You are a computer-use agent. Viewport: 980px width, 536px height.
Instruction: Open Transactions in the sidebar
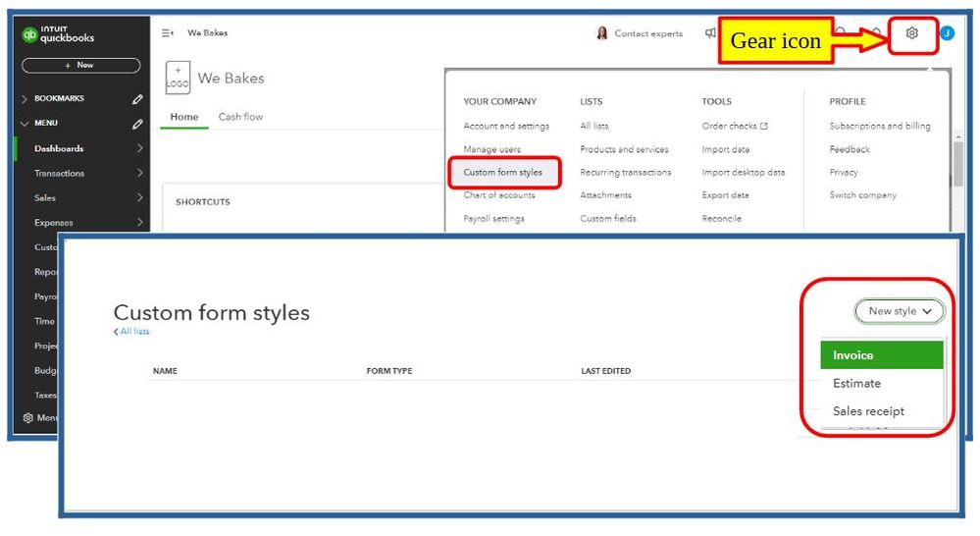(x=60, y=173)
